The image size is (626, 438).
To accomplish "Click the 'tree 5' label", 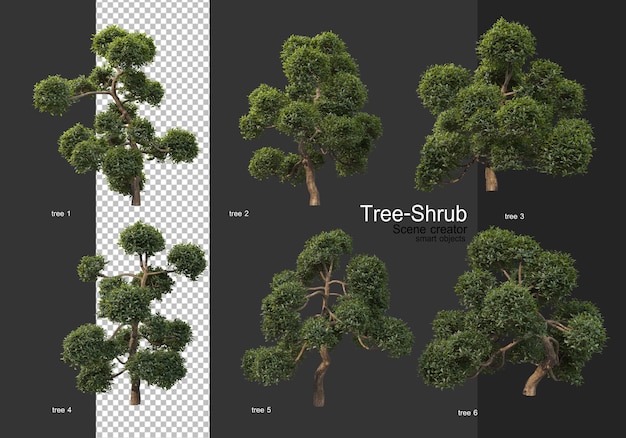I will [261, 410].
